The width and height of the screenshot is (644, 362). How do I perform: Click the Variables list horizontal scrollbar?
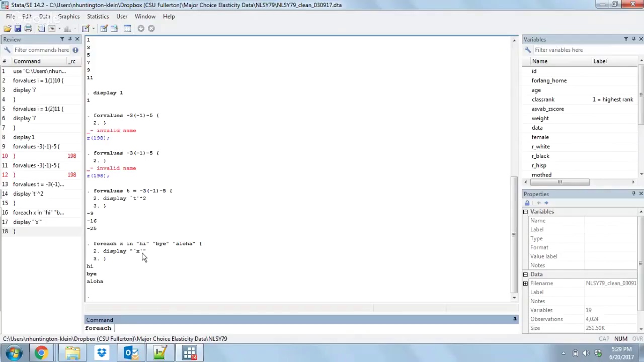560,182
